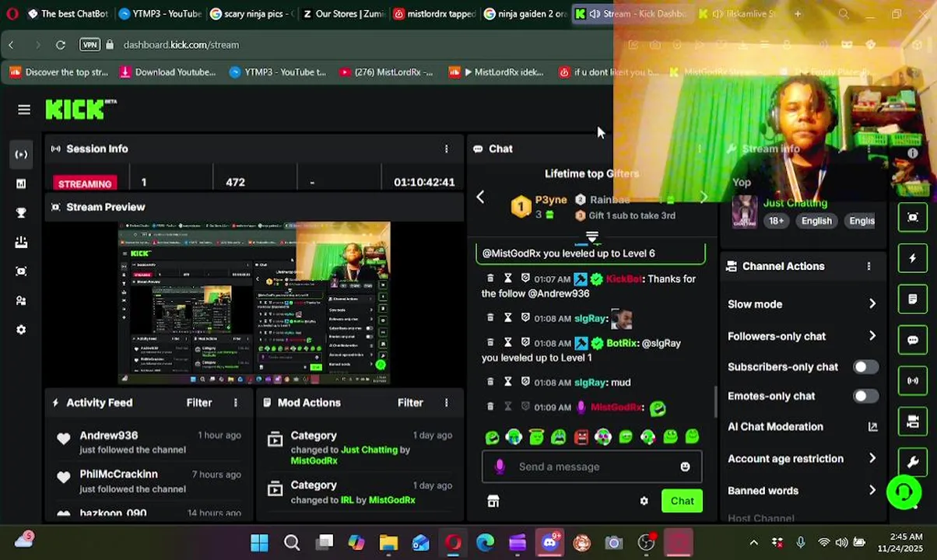Open AI Chat Moderation external link icon

872,426
